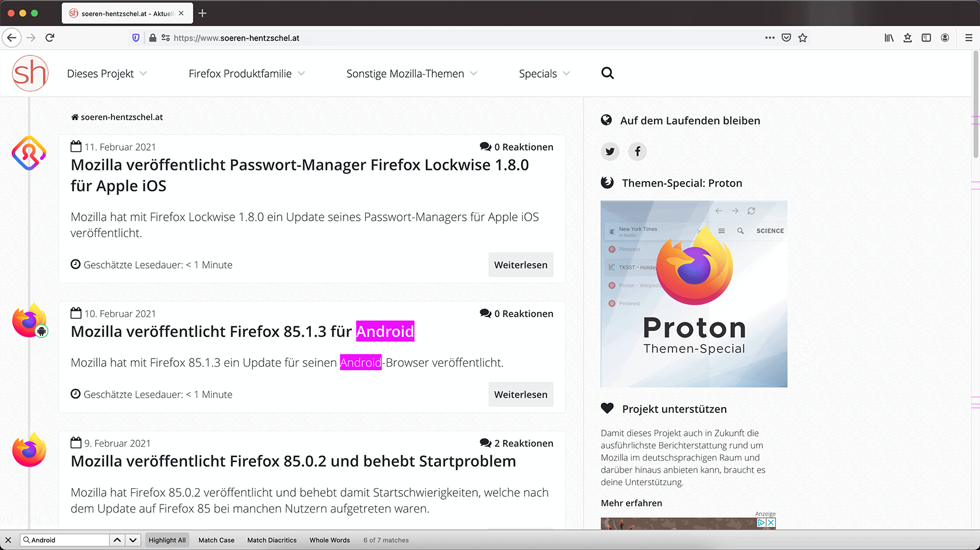Open the Proton Themen-Special image
Screen dimensions: 980x550
coord(694,294)
